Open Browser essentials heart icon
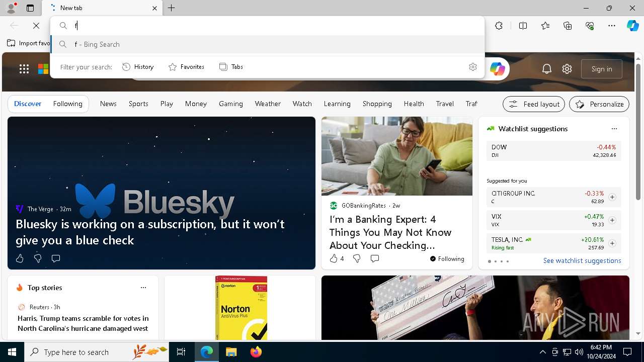This screenshot has height=362, width=644. point(590,26)
